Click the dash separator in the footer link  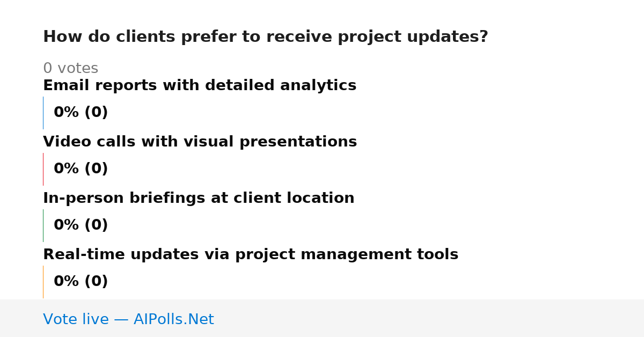(x=121, y=320)
